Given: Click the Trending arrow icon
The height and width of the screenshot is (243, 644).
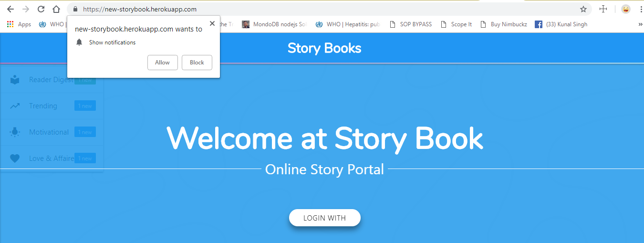Looking at the screenshot, I should click(15, 106).
